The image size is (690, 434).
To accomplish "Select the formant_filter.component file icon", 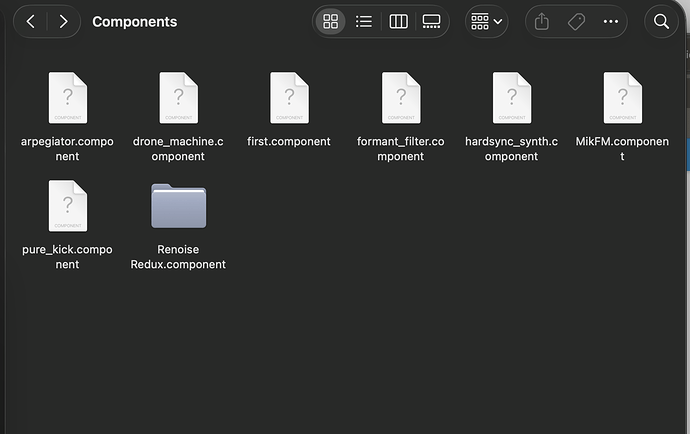I will [400, 99].
